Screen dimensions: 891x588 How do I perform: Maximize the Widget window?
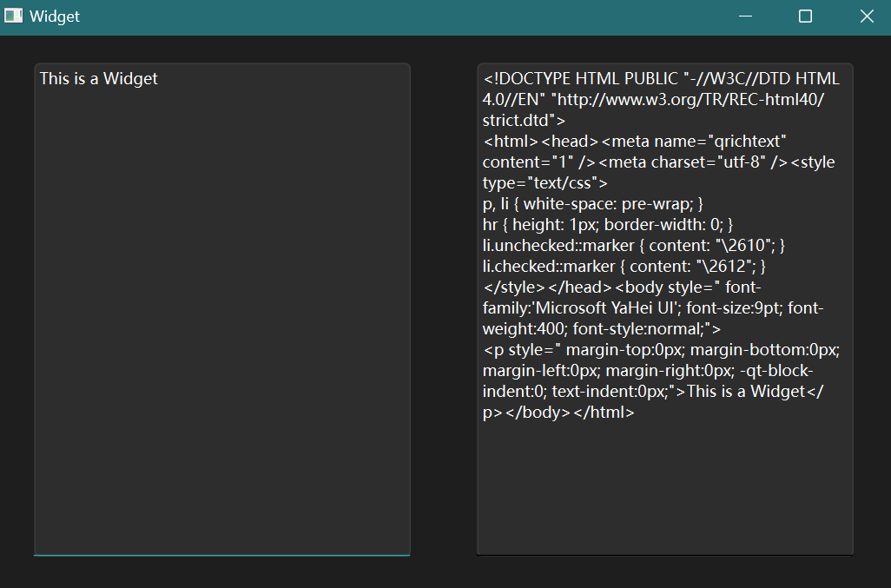coord(805,17)
